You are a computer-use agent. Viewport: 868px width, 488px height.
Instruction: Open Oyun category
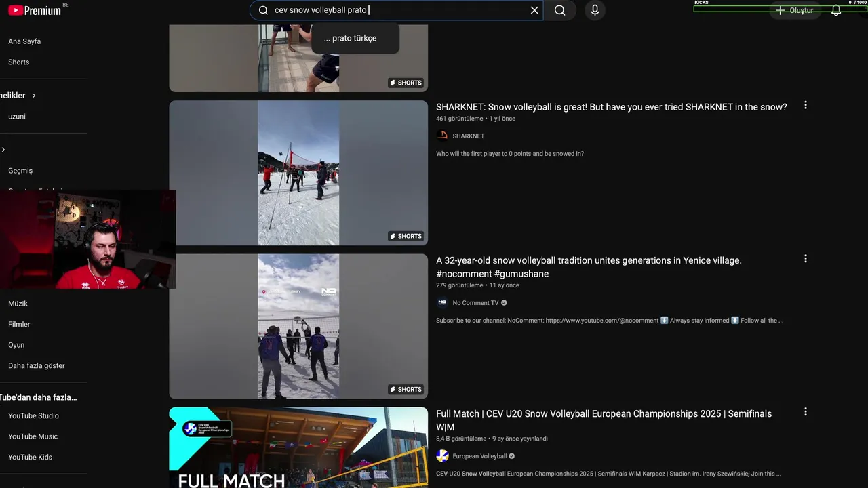(16, 345)
